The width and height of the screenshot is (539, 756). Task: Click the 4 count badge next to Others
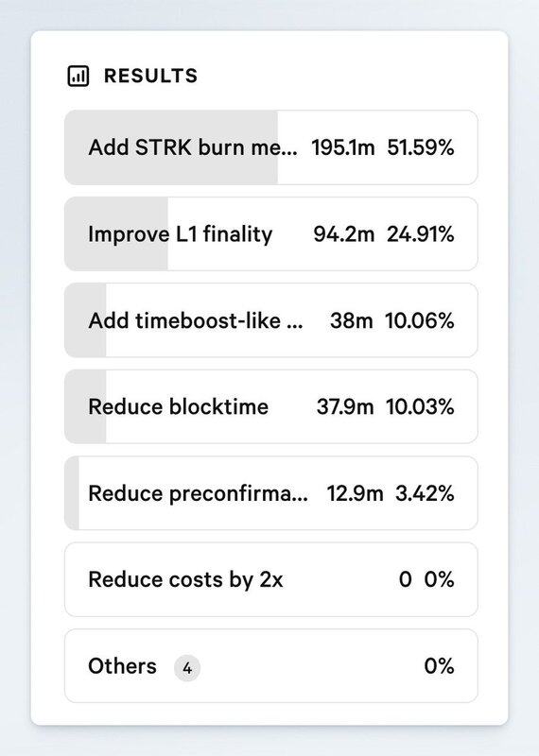[x=187, y=668]
